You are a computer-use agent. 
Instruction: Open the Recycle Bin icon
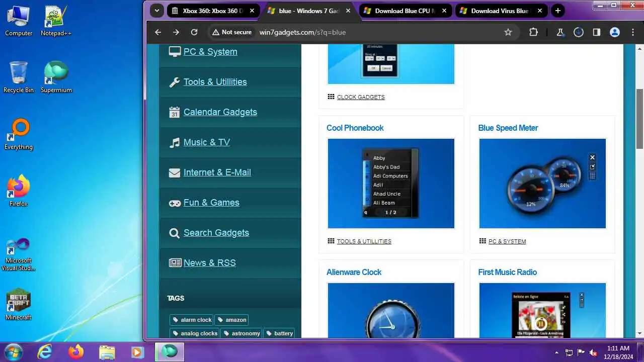pyautogui.click(x=19, y=77)
